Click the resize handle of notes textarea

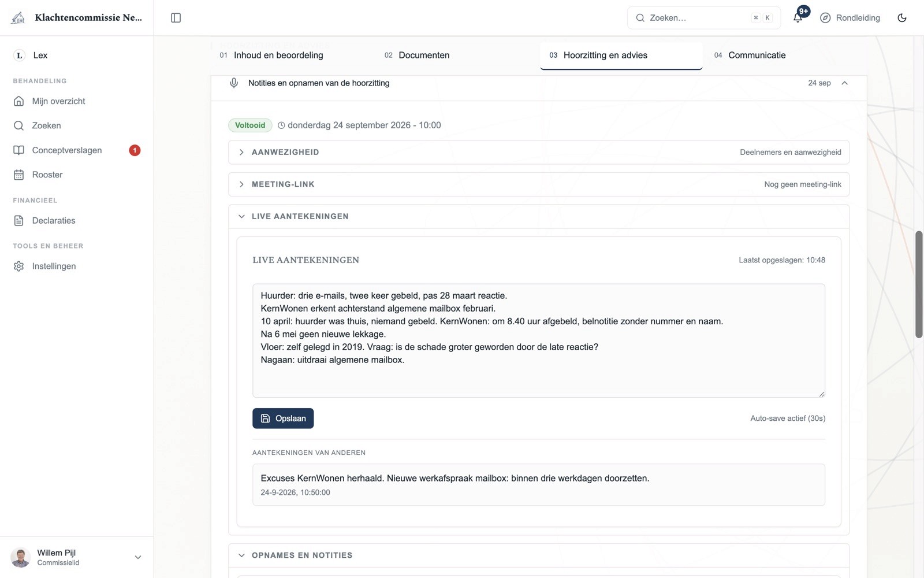pyautogui.click(x=821, y=394)
